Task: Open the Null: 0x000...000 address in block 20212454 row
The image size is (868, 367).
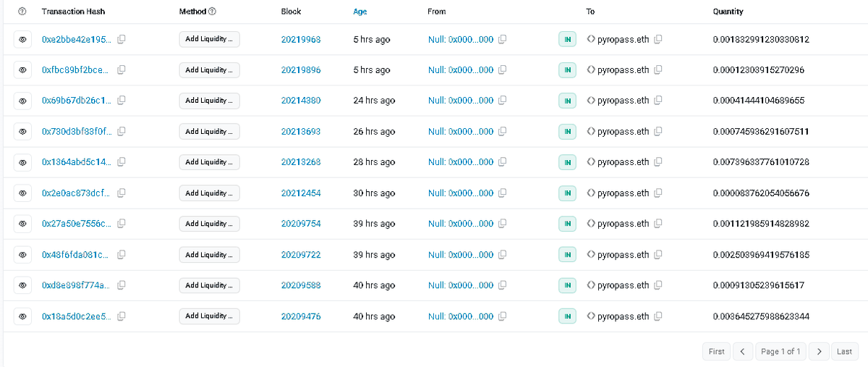Action: click(x=461, y=193)
